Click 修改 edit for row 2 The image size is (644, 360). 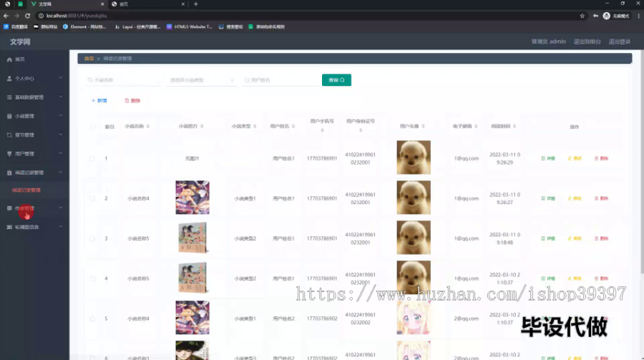575,198
